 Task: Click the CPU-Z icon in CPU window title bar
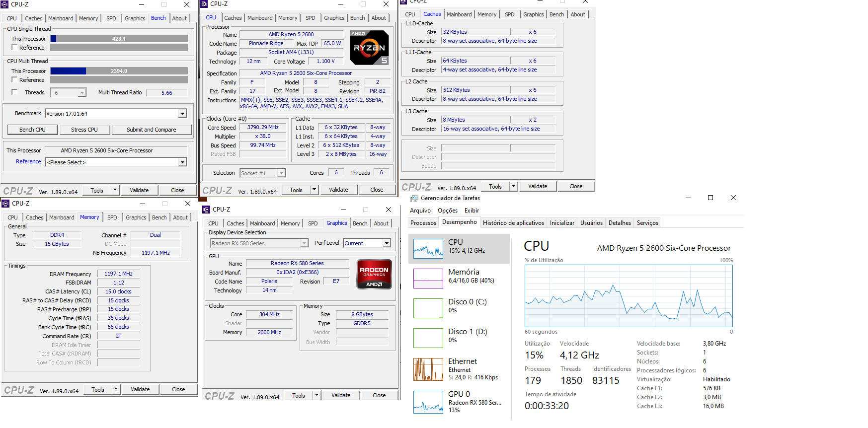[204, 4]
